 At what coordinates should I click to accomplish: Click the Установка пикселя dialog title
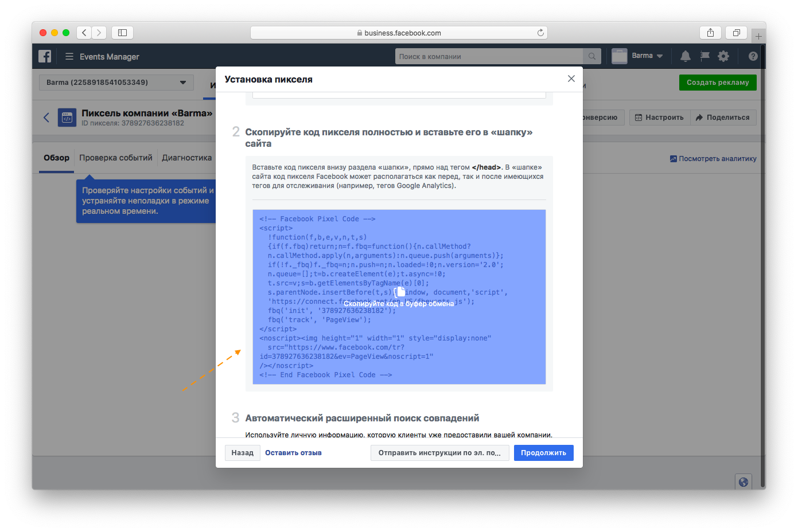tap(268, 79)
